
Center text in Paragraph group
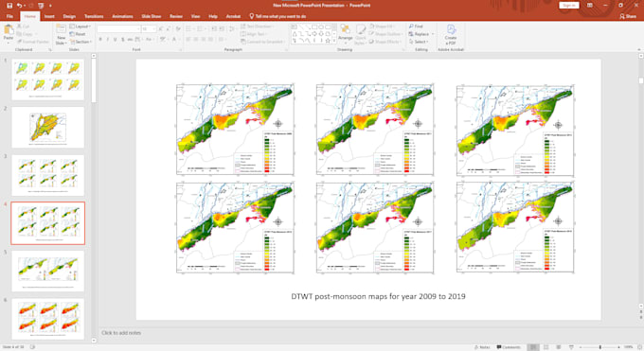[x=195, y=40]
